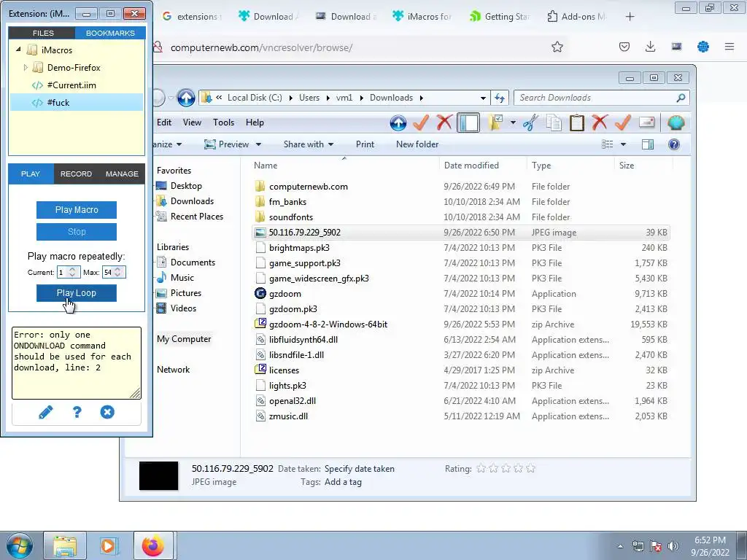Click the scissors Cut icon

pos(530,122)
